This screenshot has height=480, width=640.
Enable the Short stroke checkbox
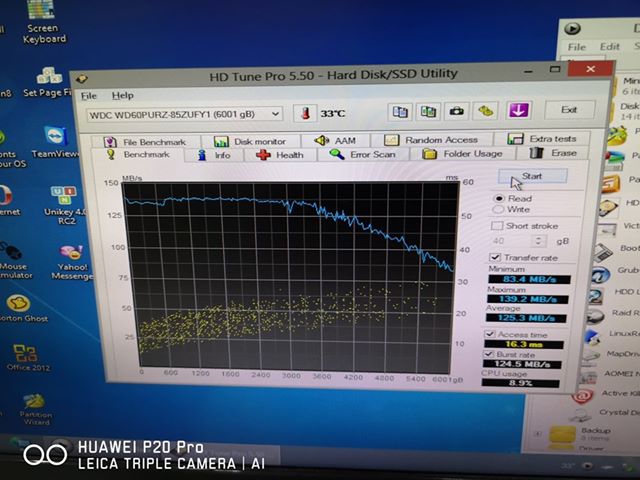(x=497, y=226)
